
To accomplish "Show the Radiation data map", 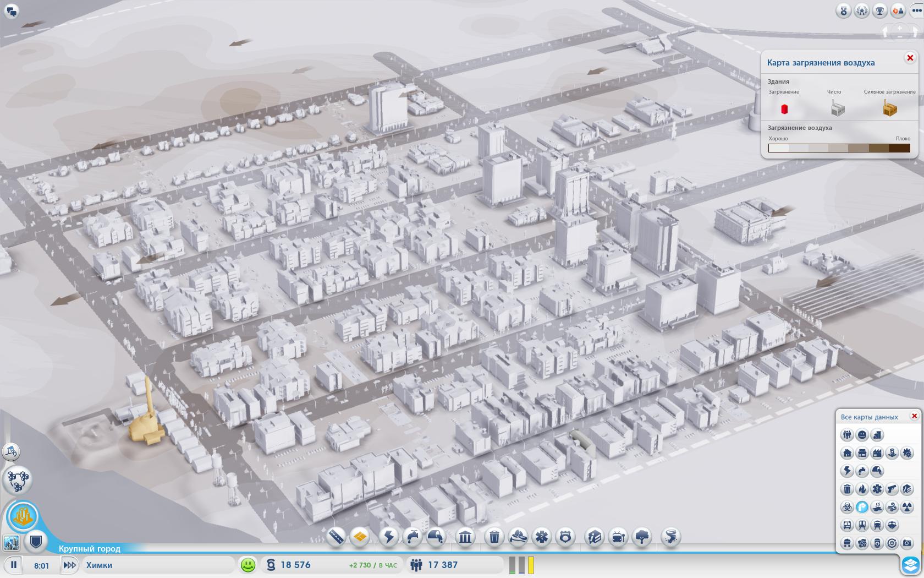I will (x=906, y=507).
